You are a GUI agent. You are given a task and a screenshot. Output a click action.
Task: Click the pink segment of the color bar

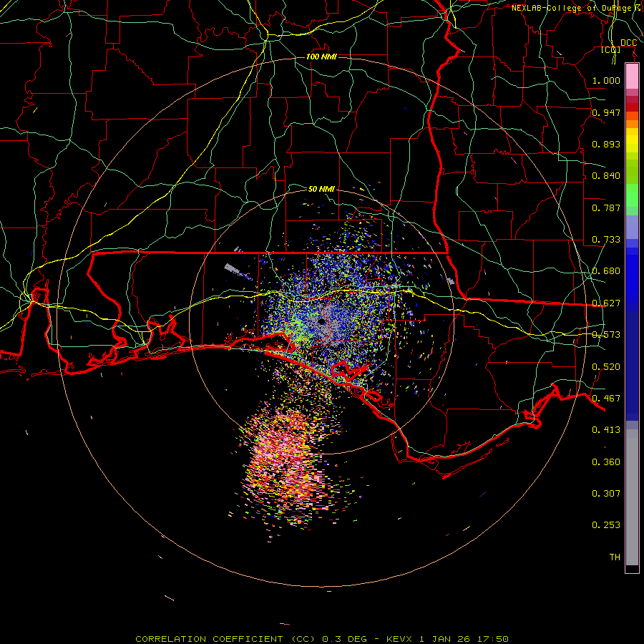632,77
